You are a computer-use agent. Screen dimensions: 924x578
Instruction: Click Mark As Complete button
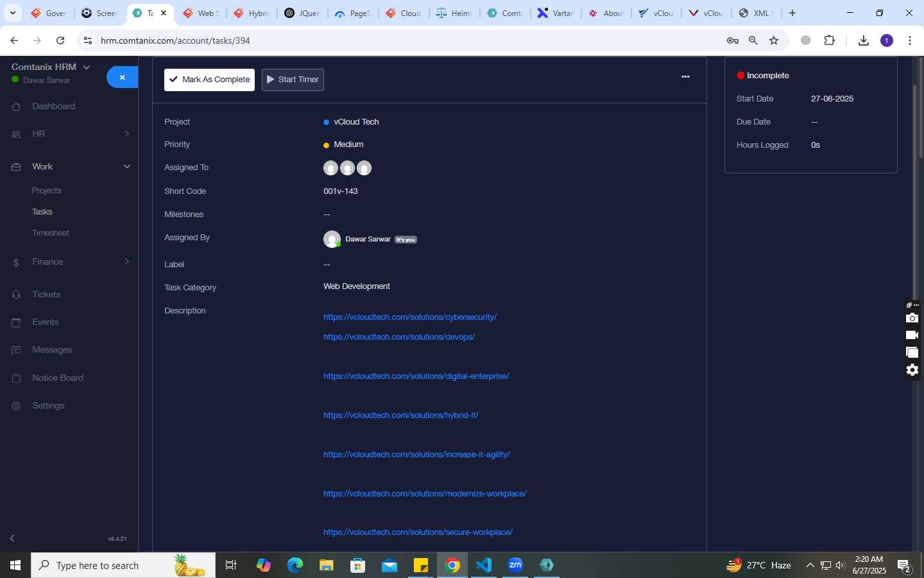[209, 80]
